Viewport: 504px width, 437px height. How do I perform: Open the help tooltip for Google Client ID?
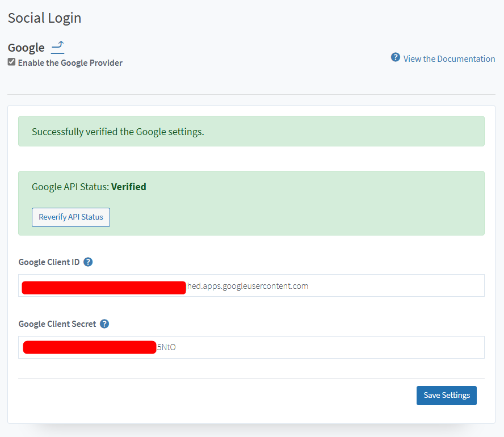(x=88, y=262)
